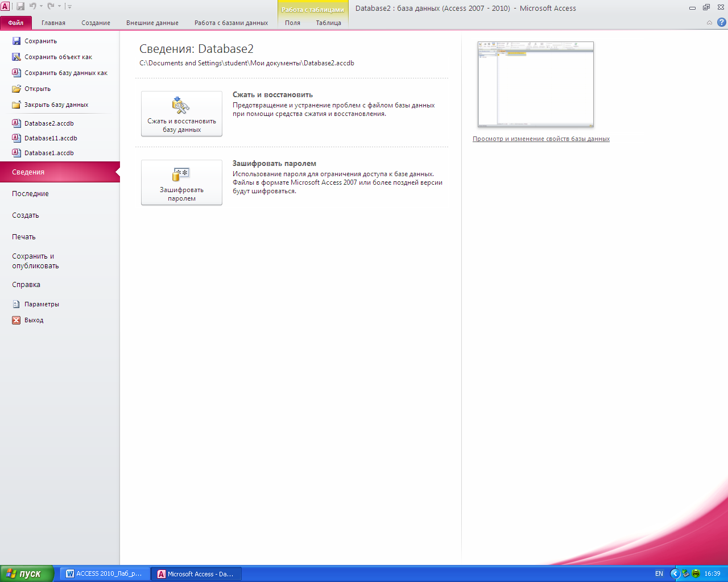Open the Файл tab
The image size is (728, 582).
(x=16, y=23)
